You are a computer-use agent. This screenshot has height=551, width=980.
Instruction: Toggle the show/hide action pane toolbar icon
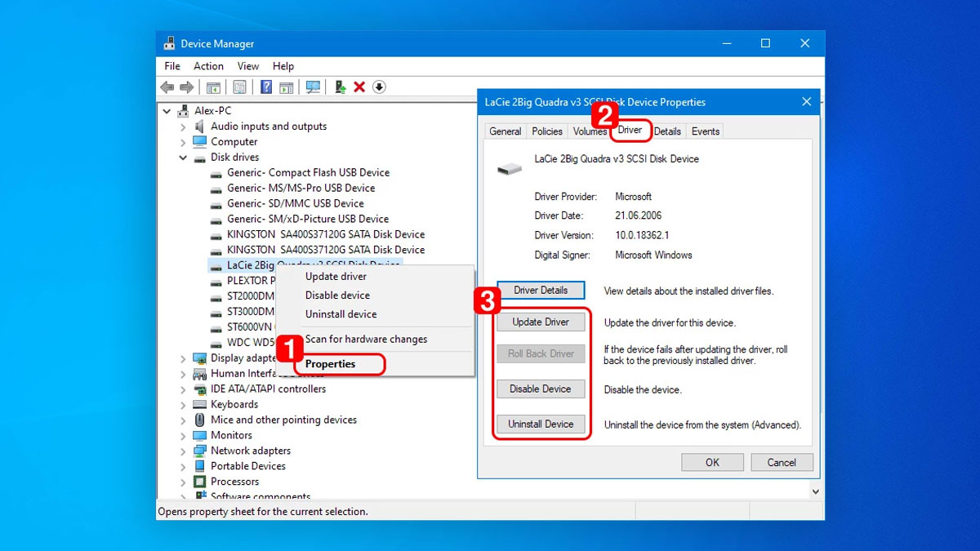[x=286, y=87]
